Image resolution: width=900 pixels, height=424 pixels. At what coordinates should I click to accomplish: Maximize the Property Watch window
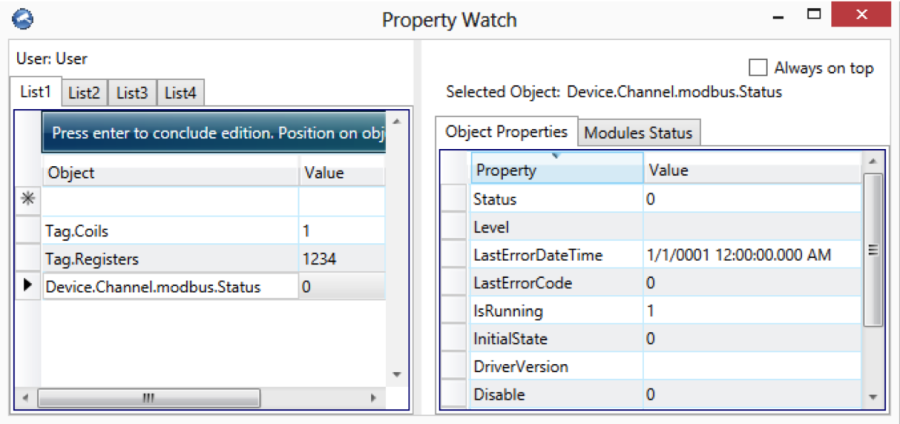[814, 17]
